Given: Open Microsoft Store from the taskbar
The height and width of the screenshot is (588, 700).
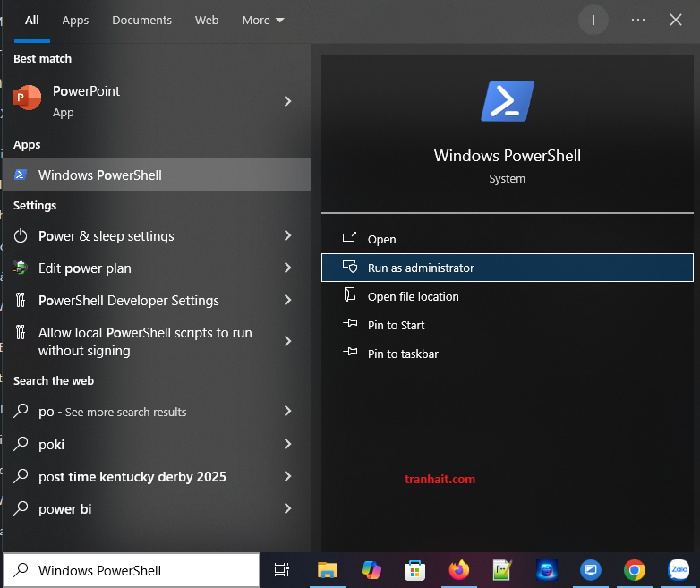Looking at the screenshot, I should click(x=414, y=570).
